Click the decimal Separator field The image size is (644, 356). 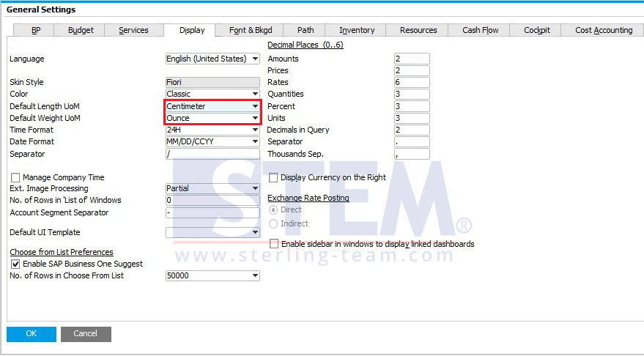pos(412,141)
